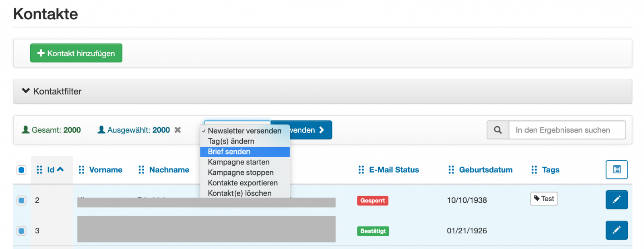Click Kontakt hinzufügen button
The width and height of the screenshot is (644, 249).
click(76, 53)
